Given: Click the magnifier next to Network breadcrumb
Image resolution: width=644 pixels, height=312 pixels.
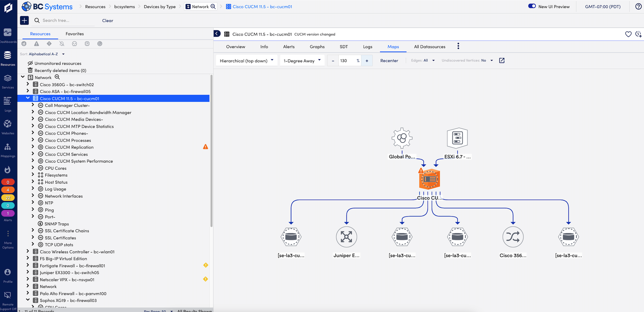Looking at the screenshot, I should click(213, 6).
